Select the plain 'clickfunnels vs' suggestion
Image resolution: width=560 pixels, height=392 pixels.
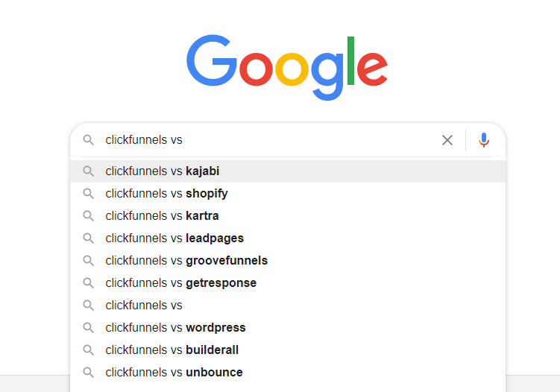pyautogui.click(x=144, y=306)
